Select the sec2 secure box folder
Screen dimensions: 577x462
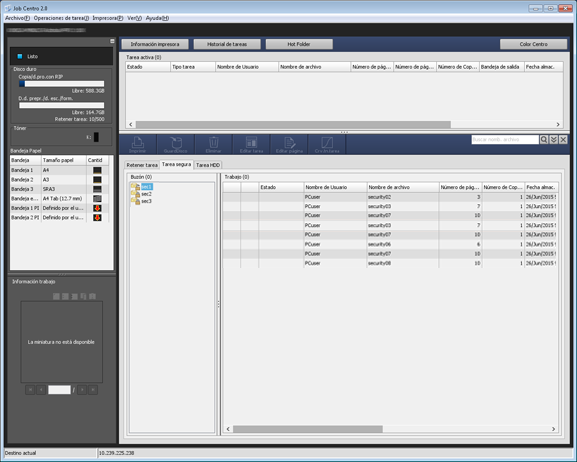click(142, 194)
